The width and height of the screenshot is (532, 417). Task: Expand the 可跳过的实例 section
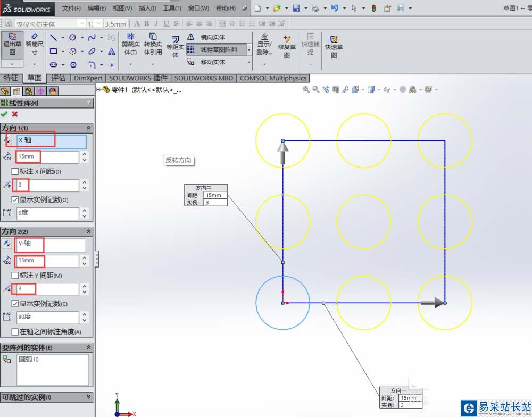[88, 396]
